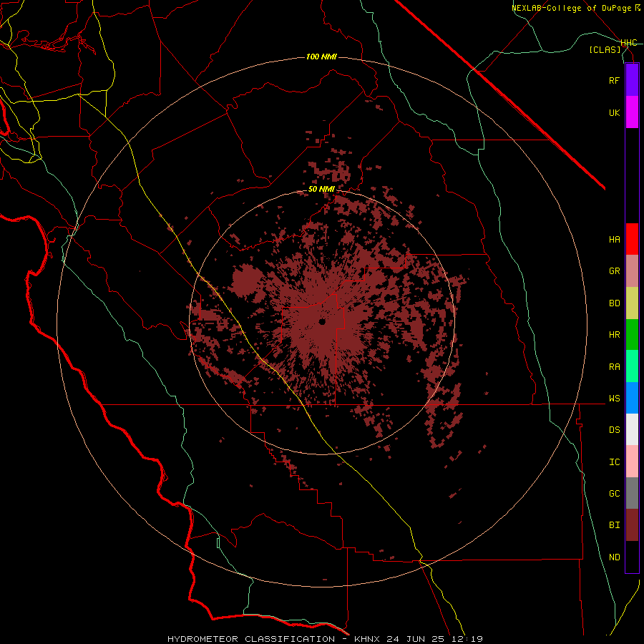This screenshot has height=644, width=644.
Task: Select the GR pink legend swatch
Action: [x=632, y=270]
